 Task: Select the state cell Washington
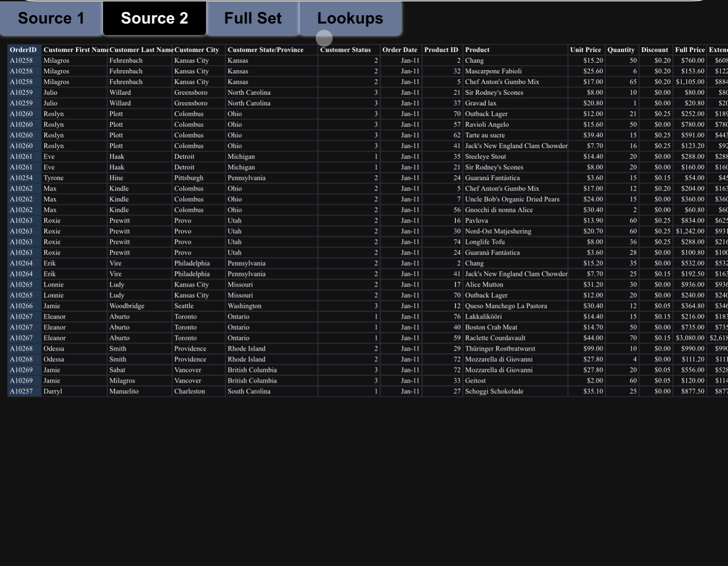click(272, 306)
